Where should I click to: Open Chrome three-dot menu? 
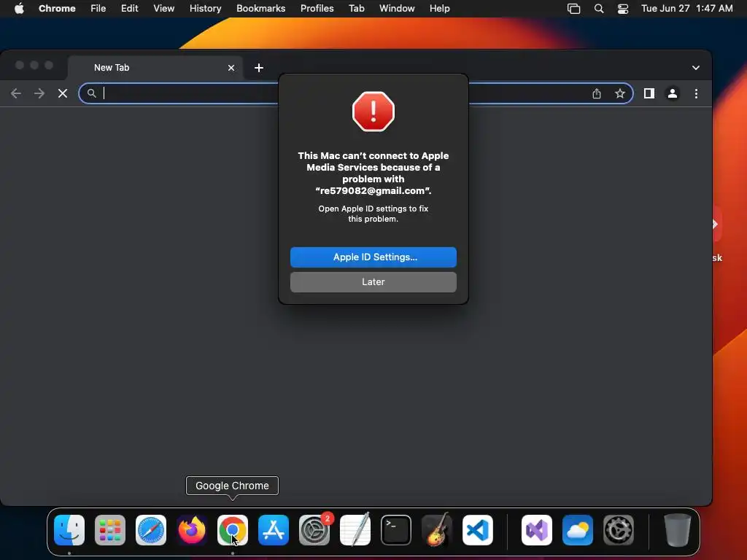coord(696,93)
